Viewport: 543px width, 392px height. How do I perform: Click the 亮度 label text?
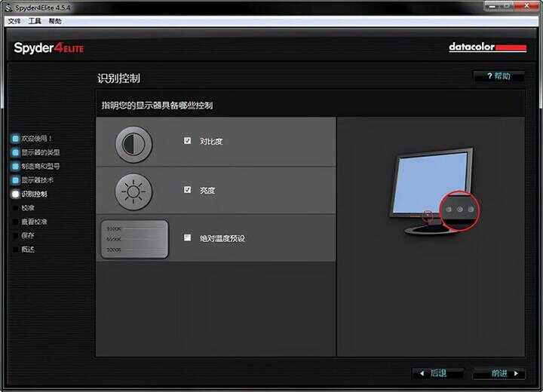click(207, 190)
